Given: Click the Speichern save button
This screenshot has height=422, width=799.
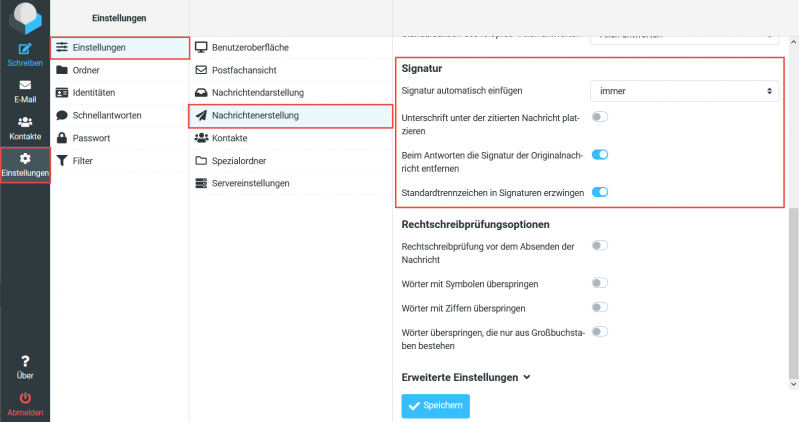Looking at the screenshot, I should 435,406.
